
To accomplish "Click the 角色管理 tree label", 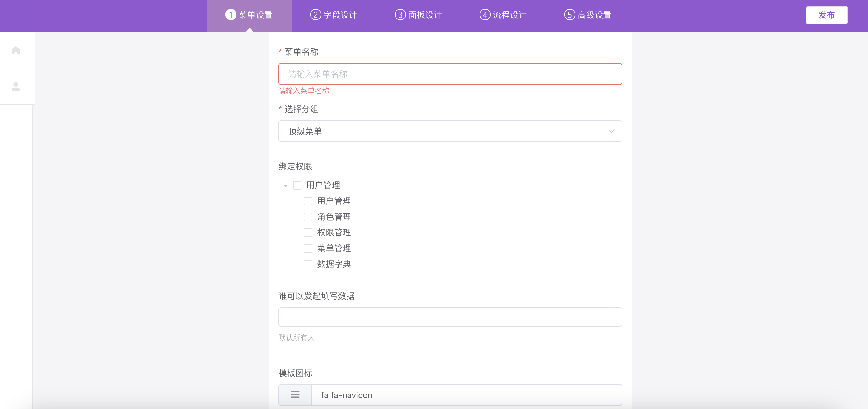I will (334, 217).
